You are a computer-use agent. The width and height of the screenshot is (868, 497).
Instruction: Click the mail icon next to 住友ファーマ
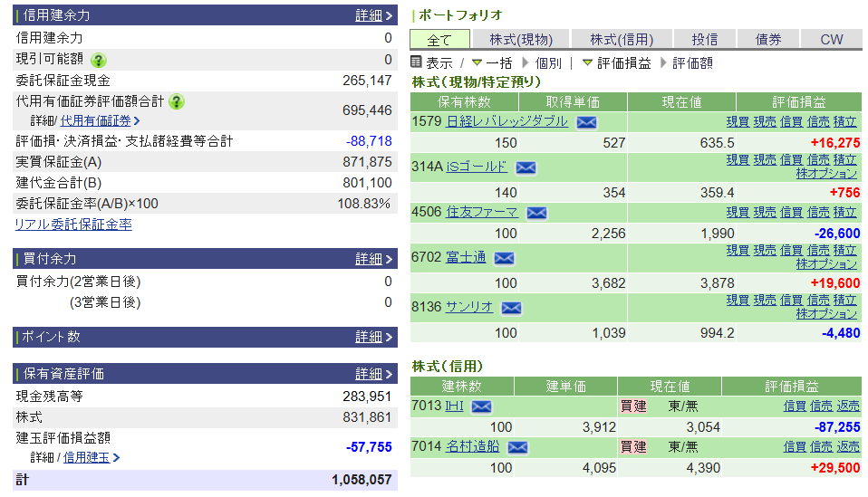[x=536, y=213]
